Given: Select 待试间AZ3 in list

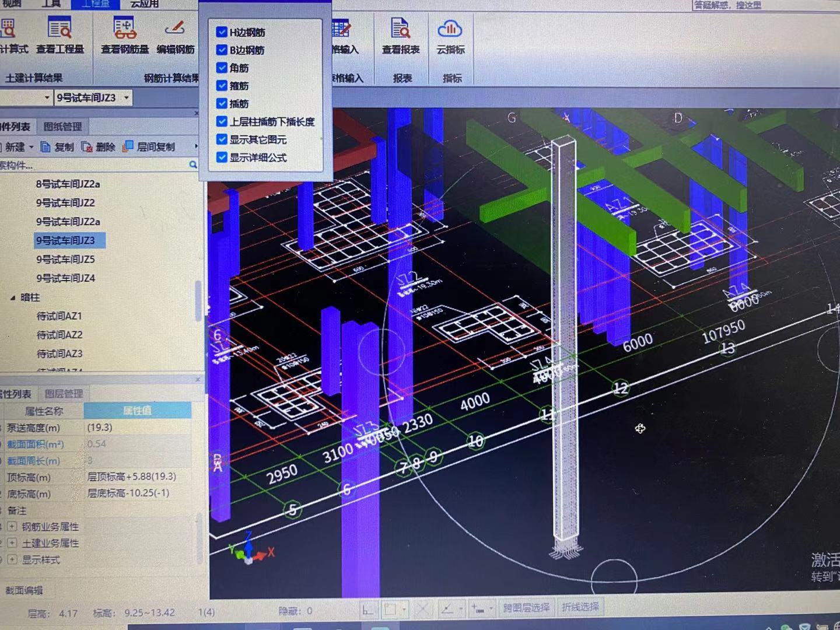Looking at the screenshot, I should (x=60, y=353).
